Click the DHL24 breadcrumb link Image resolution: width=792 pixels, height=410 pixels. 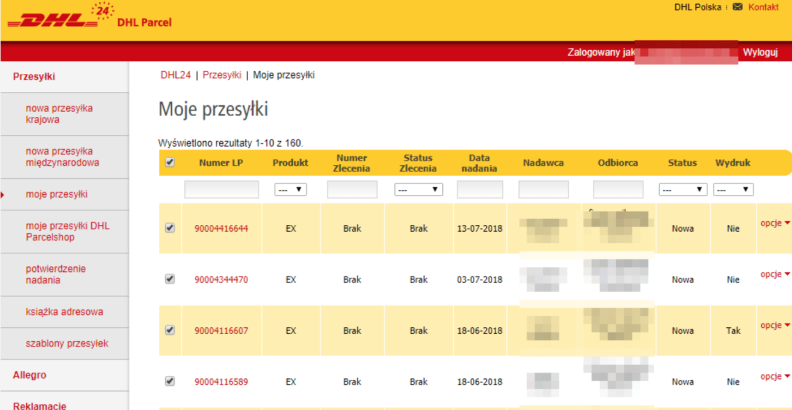175,75
